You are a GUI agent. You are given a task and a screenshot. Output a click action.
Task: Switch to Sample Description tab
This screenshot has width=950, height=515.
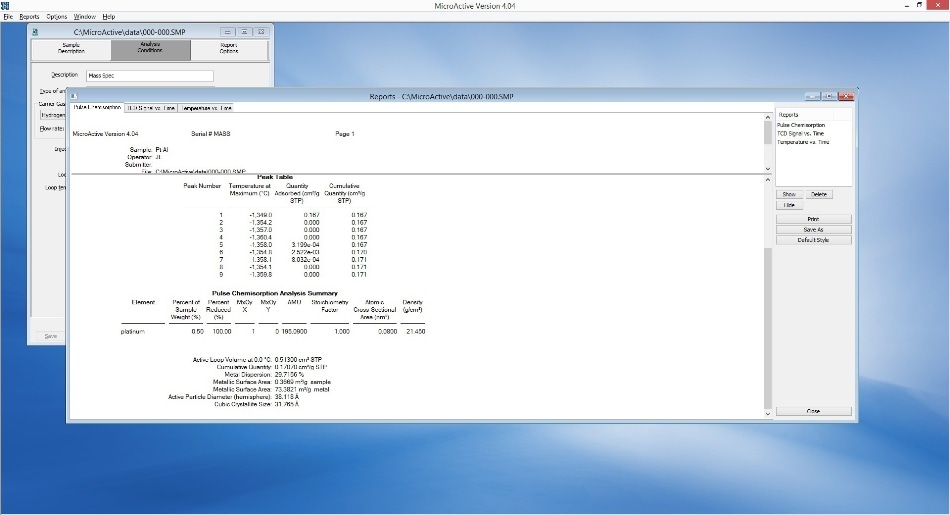click(71, 48)
